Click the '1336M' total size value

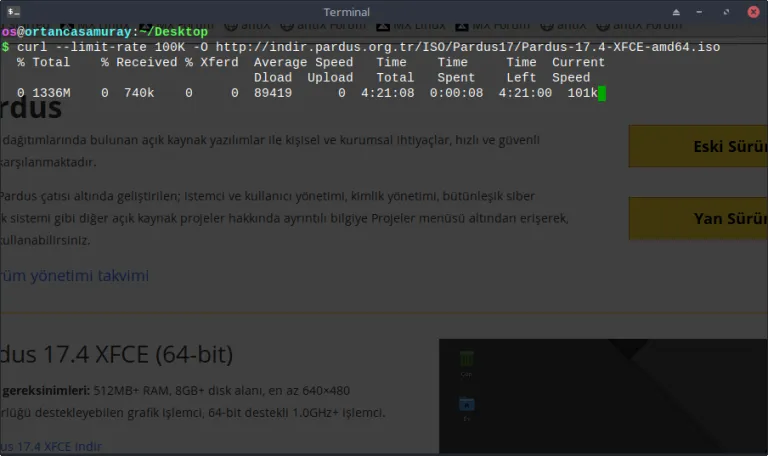[x=51, y=93]
